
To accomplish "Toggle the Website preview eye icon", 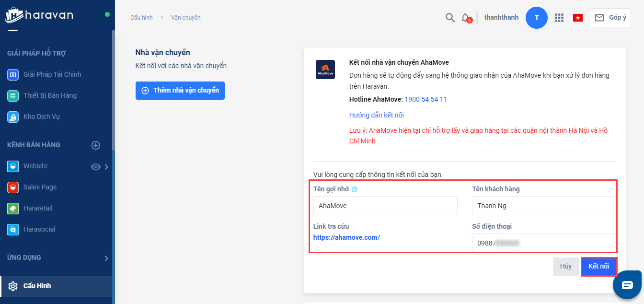I will click(x=96, y=166).
